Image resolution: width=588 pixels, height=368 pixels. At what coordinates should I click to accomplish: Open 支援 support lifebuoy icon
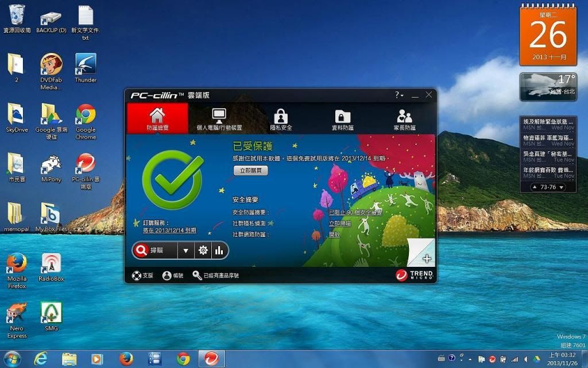point(137,275)
